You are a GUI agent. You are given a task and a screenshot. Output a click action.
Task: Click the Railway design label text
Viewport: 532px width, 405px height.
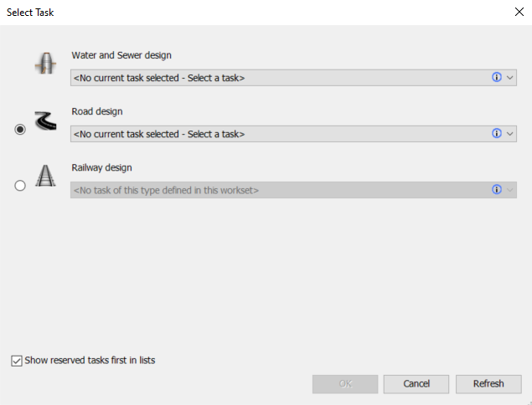tap(101, 167)
